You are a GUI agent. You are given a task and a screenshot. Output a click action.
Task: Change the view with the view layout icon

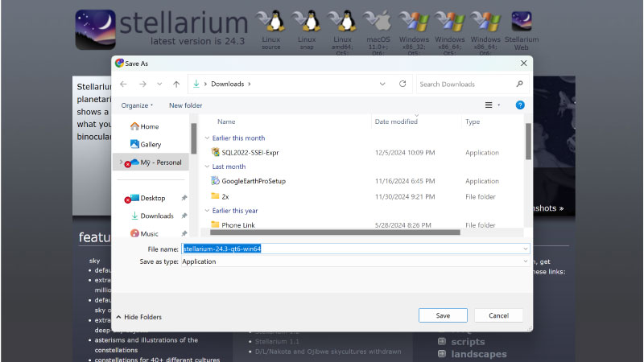[x=489, y=105]
